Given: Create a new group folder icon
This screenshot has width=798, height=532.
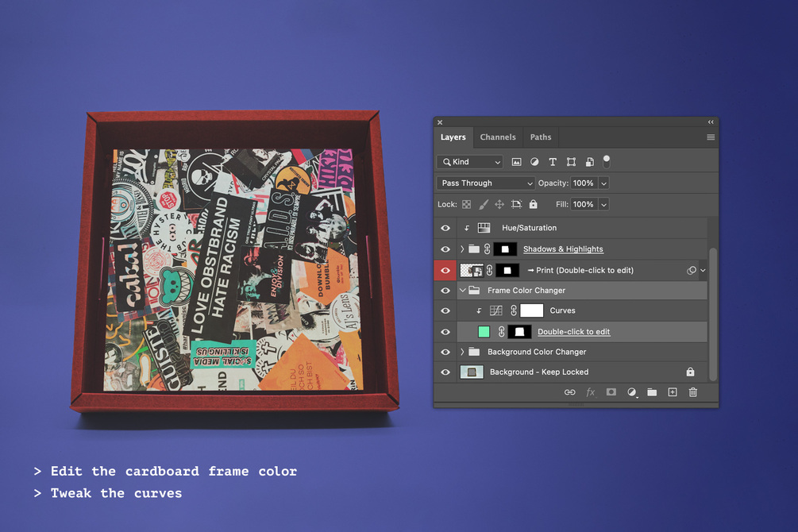Looking at the screenshot, I should pyautogui.click(x=652, y=392).
